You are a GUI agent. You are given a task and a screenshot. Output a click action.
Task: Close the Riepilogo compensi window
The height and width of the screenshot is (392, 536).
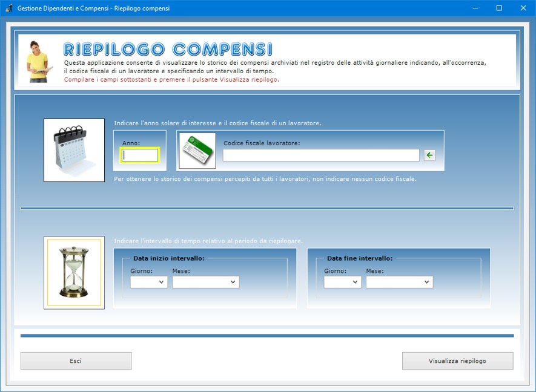(x=523, y=8)
